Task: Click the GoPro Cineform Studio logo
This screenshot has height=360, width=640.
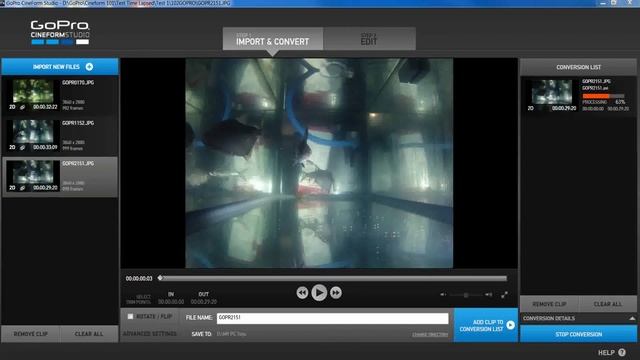Action: coord(60,32)
